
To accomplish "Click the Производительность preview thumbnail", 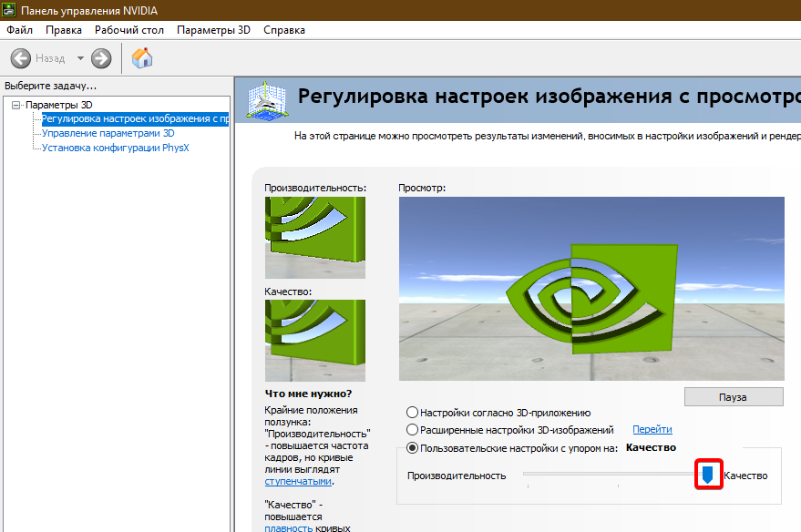I will point(315,238).
